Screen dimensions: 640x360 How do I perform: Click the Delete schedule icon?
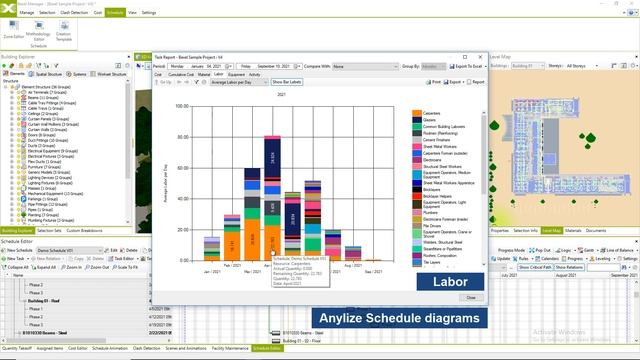click(x=122, y=250)
